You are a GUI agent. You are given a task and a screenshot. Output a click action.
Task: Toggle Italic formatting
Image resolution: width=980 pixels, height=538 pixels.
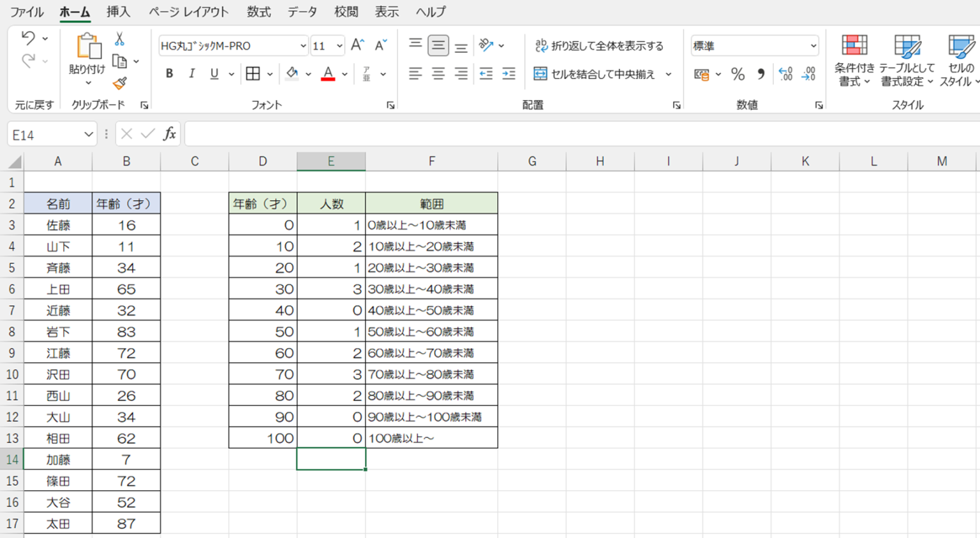(191, 74)
